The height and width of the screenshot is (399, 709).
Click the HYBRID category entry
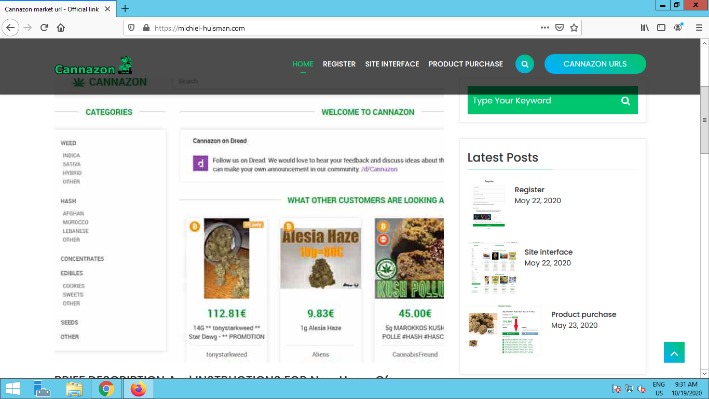click(72, 173)
